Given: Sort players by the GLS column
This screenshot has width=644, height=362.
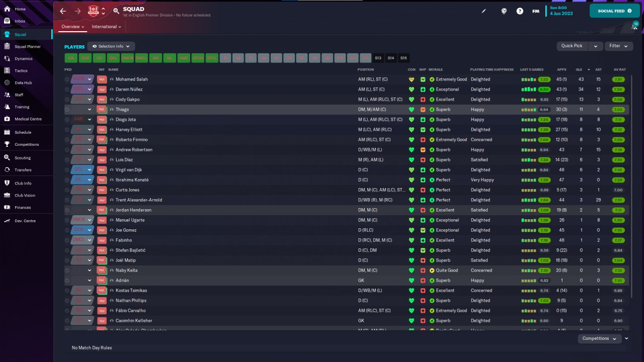Looking at the screenshot, I should click(x=579, y=69).
